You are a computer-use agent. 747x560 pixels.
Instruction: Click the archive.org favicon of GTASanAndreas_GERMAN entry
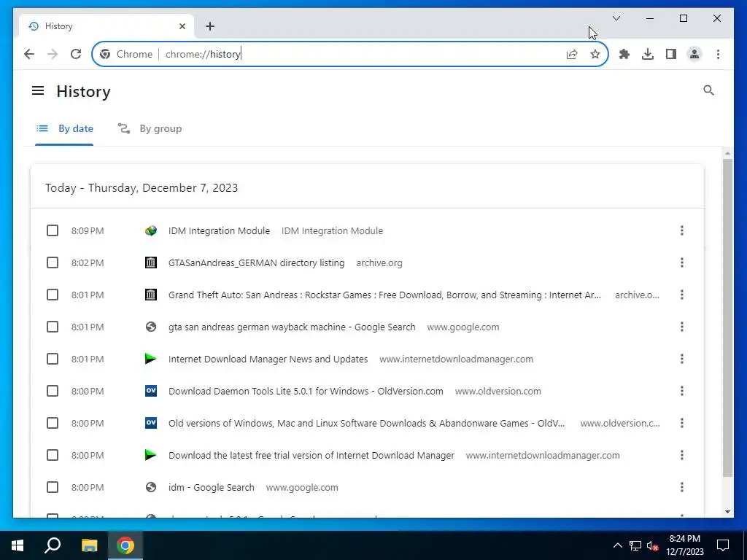coord(150,262)
